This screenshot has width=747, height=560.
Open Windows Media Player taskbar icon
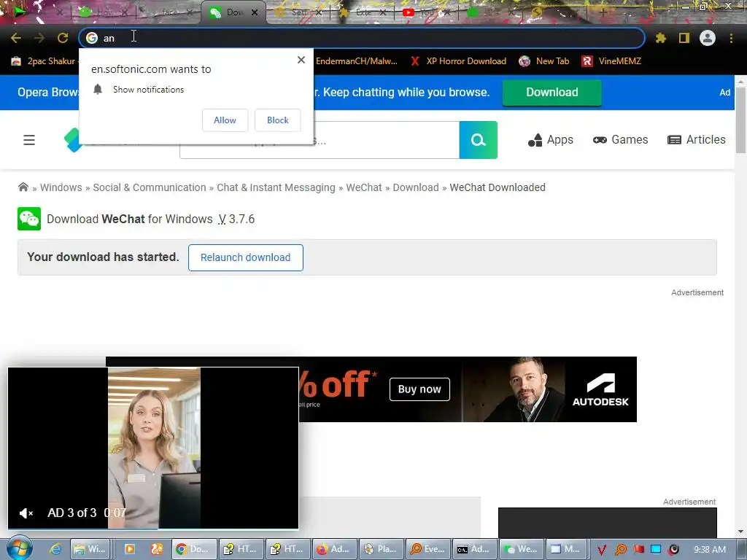point(129,549)
